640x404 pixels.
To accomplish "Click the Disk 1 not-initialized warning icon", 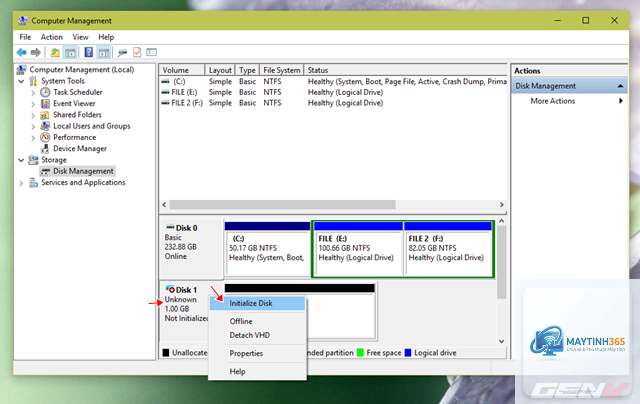I will pyautogui.click(x=170, y=289).
